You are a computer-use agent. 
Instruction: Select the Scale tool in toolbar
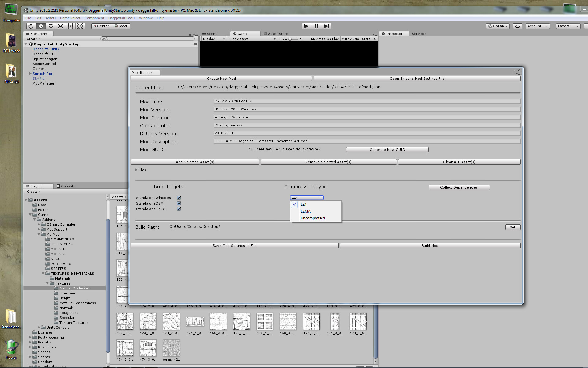pyautogui.click(x=61, y=26)
